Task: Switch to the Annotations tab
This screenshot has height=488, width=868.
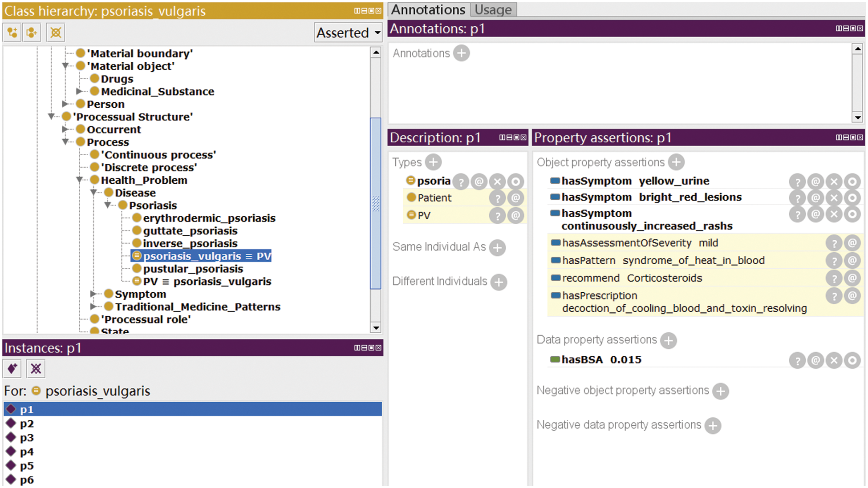Action: 428,10
